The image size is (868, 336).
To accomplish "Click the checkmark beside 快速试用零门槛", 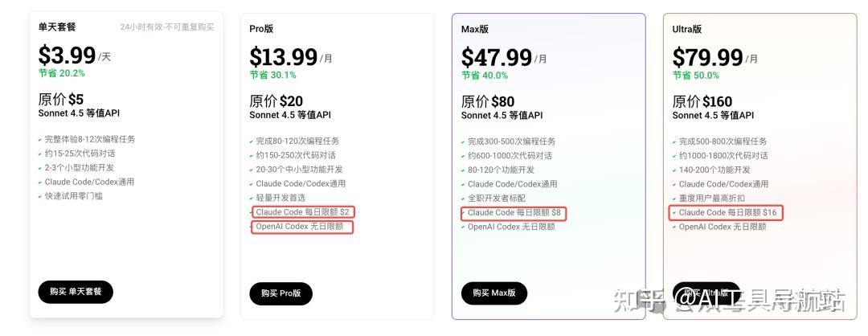I will pos(40,196).
